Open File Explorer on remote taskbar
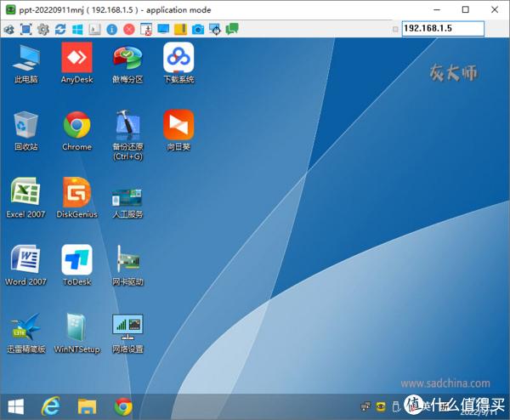Image resolution: width=510 pixels, height=420 pixels. click(x=87, y=406)
